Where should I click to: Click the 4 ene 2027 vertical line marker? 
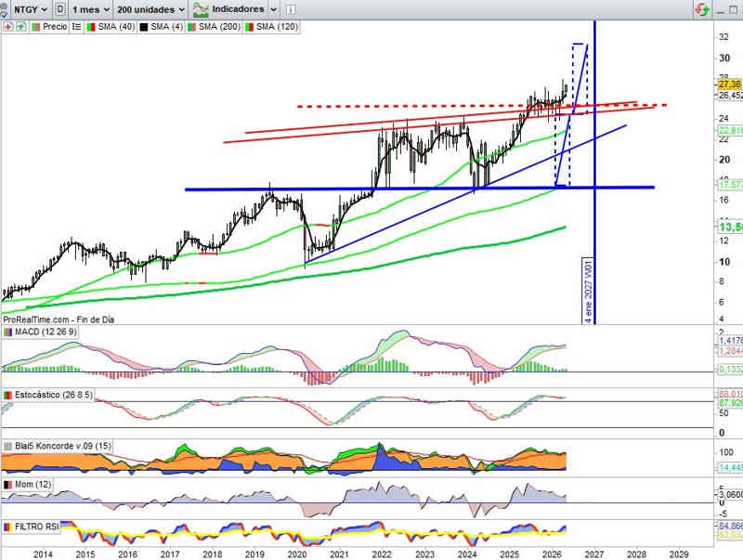(588, 291)
